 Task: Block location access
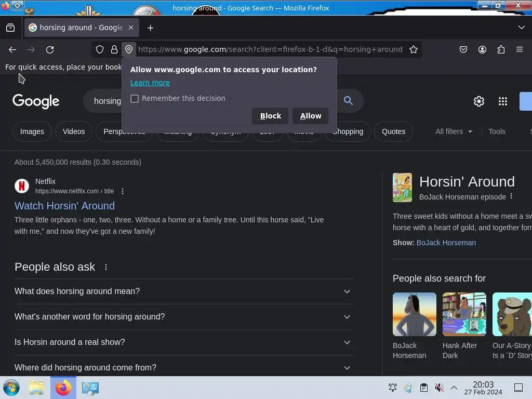(270, 116)
